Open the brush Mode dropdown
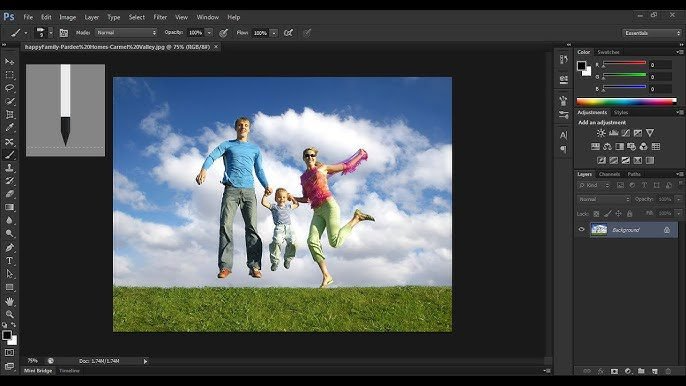Image resolution: width=686 pixels, height=386 pixels. 126,33
